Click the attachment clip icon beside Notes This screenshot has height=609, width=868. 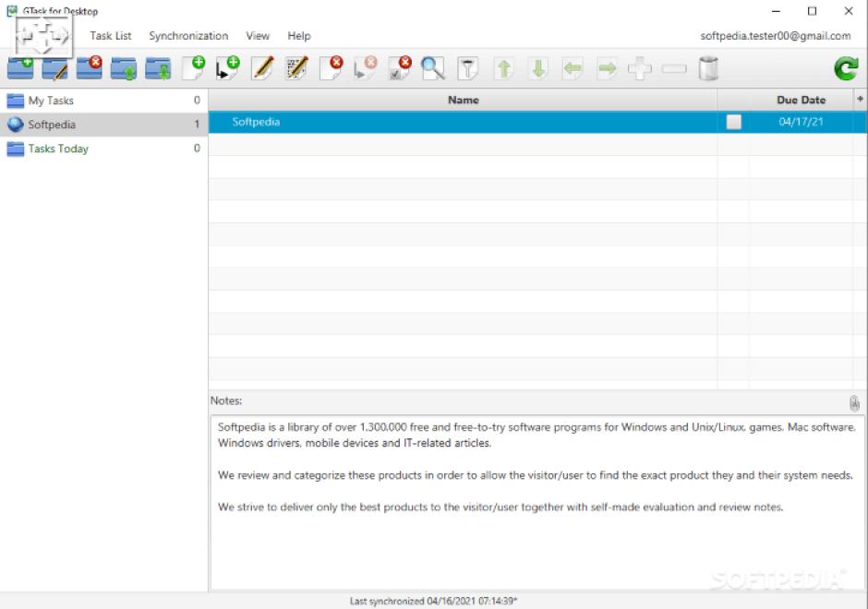coord(855,403)
